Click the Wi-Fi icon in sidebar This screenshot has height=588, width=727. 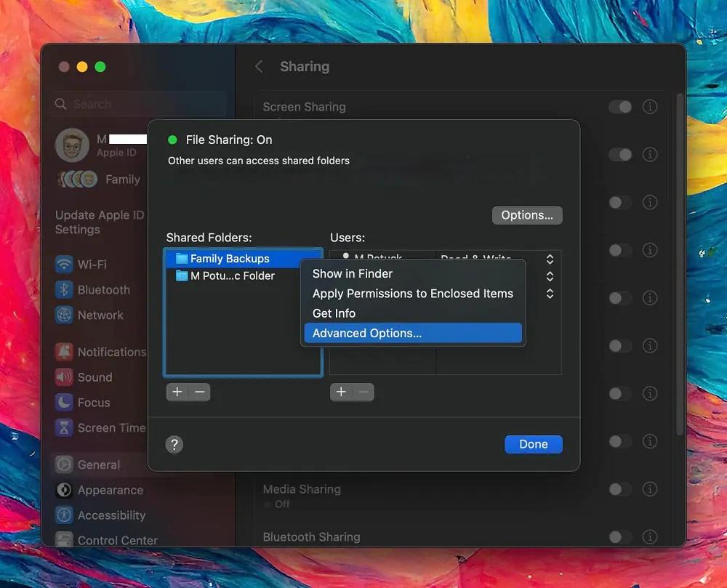65,265
